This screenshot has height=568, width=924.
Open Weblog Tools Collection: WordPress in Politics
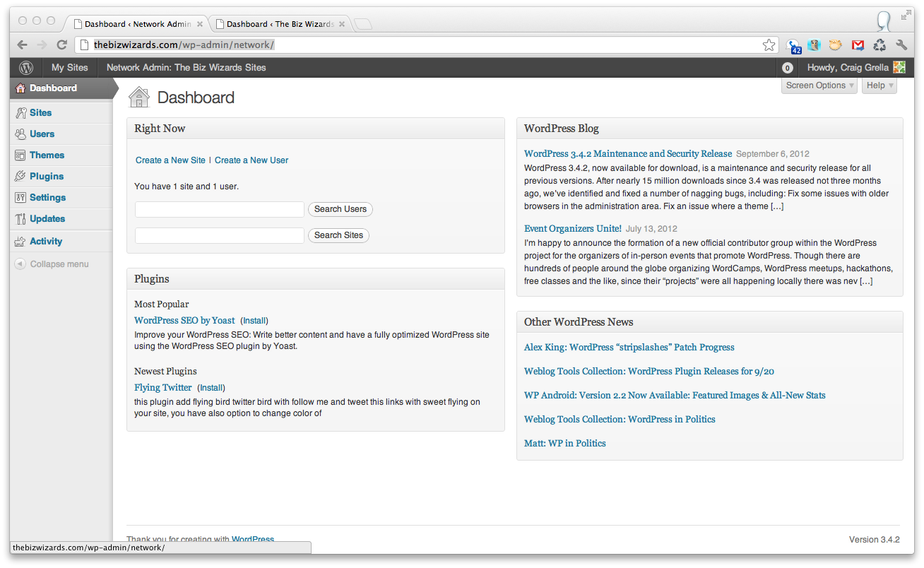(x=620, y=420)
